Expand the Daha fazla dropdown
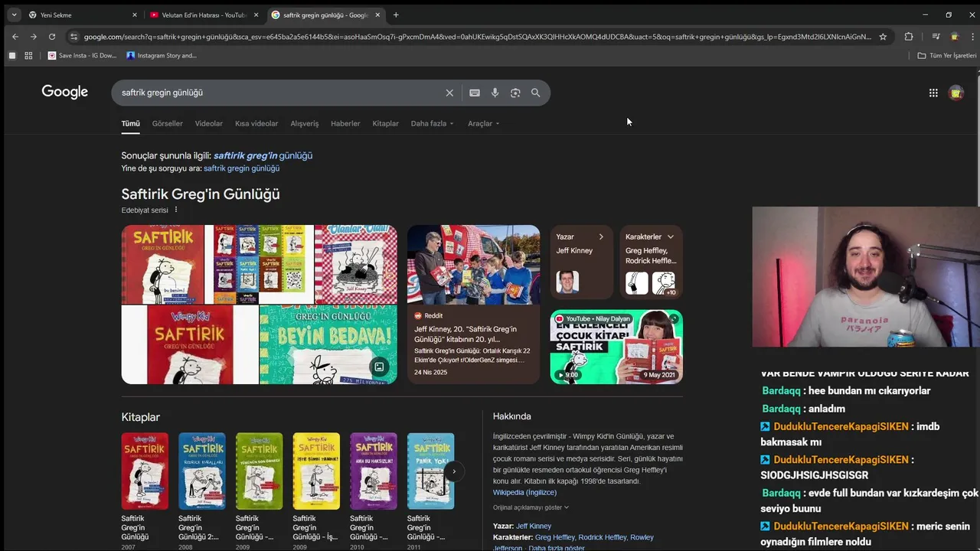 (433, 123)
